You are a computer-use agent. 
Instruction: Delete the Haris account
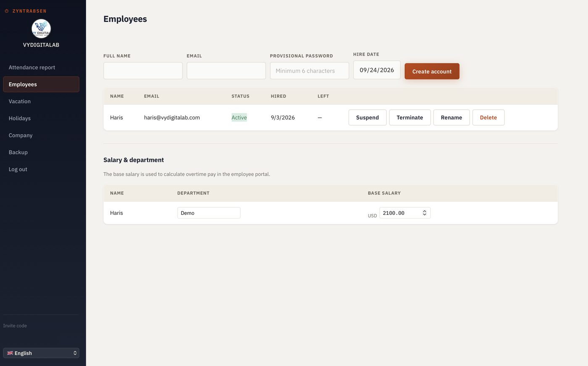(488, 118)
